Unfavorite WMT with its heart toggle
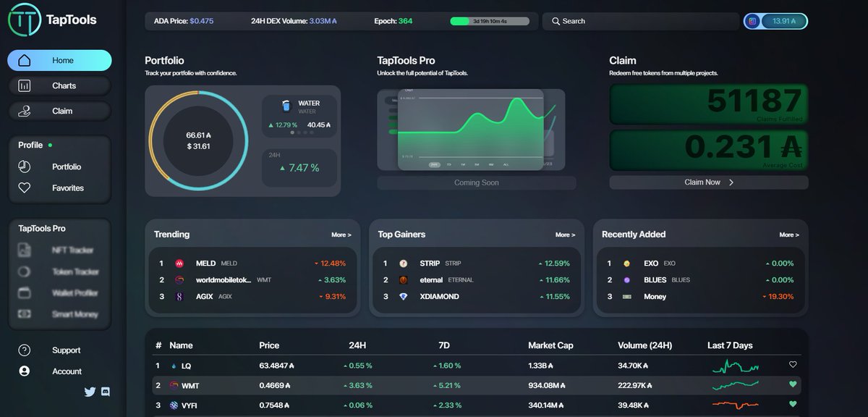This screenshot has width=868, height=417. pyautogui.click(x=793, y=384)
